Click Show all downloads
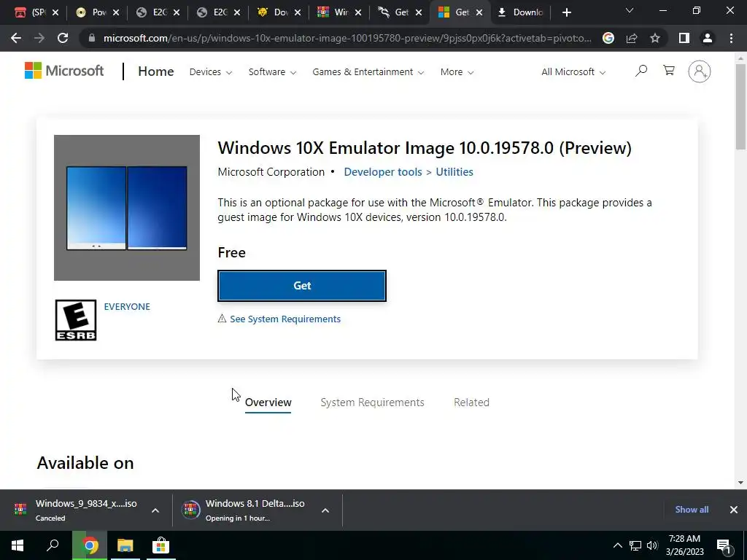Viewport: 747px width, 560px height. point(692,510)
